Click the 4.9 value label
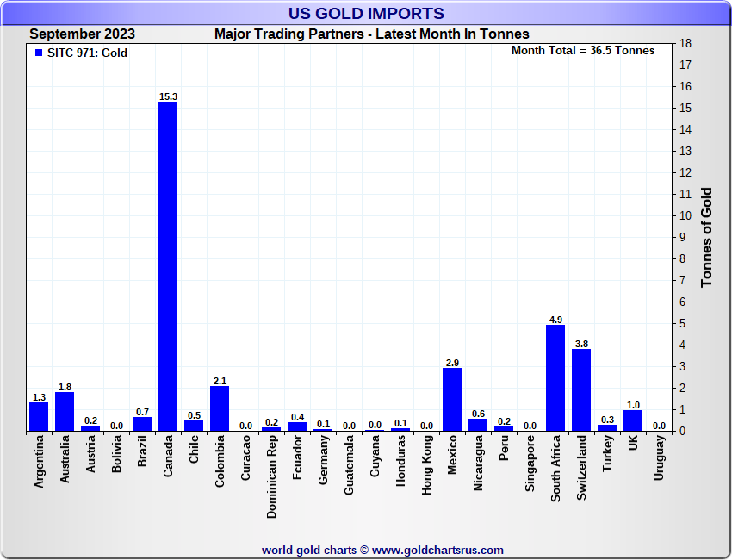Screen dimensions: 732x560 [x=555, y=320]
